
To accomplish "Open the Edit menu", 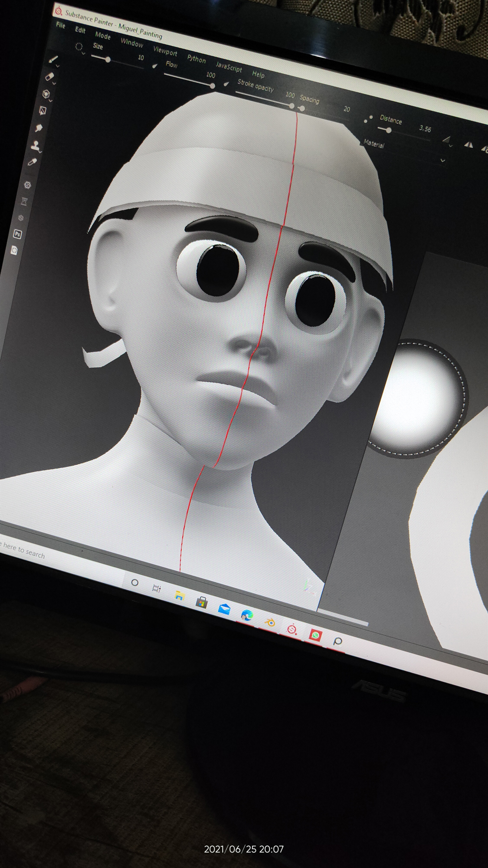I will click(x=80, y=30).
